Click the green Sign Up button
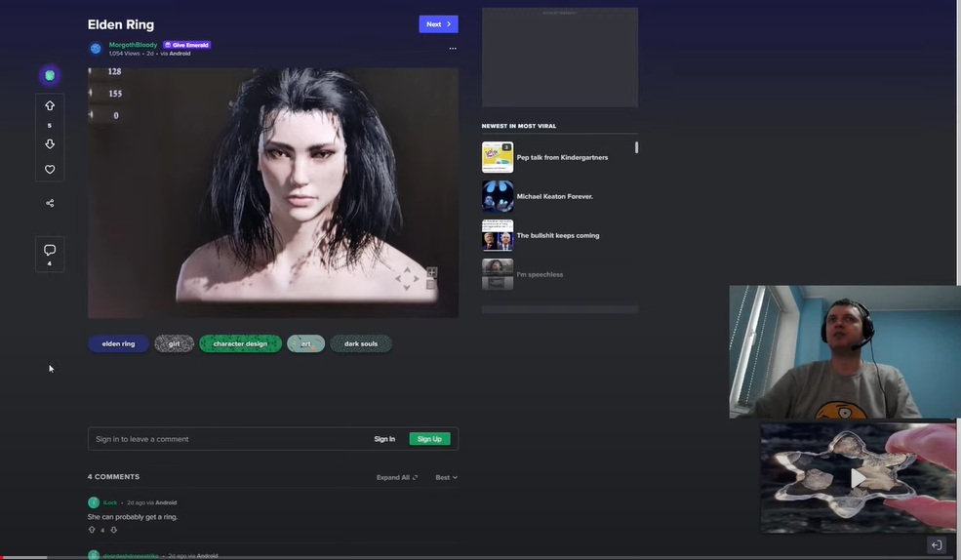The image size is (961, 560). pyautogui.click(x=429, y=439)
